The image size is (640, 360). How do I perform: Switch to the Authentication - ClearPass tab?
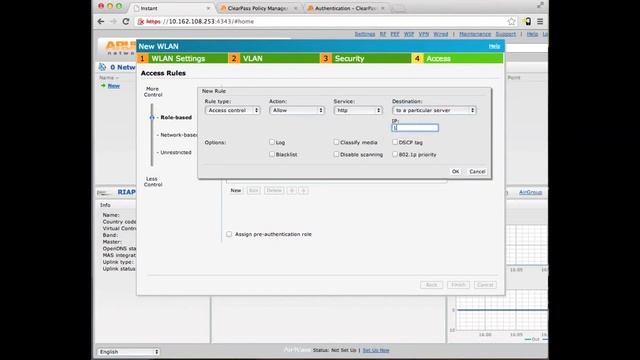[345, 8]
